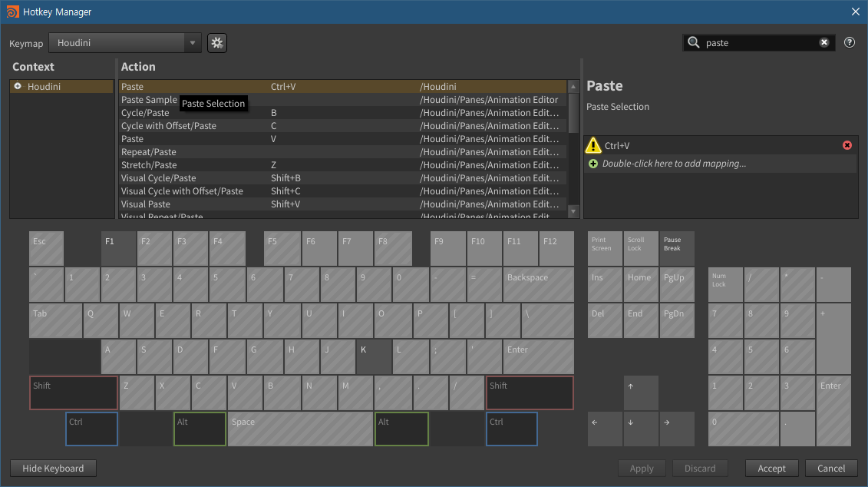Select the Stretch/Paste action row
The image size is (868, 487).
(342, 165)
